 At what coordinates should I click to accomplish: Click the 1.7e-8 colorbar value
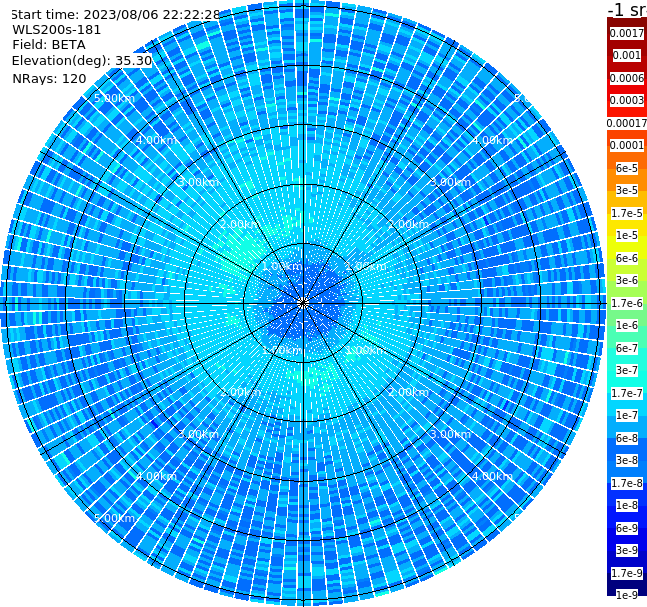point(627,483)
